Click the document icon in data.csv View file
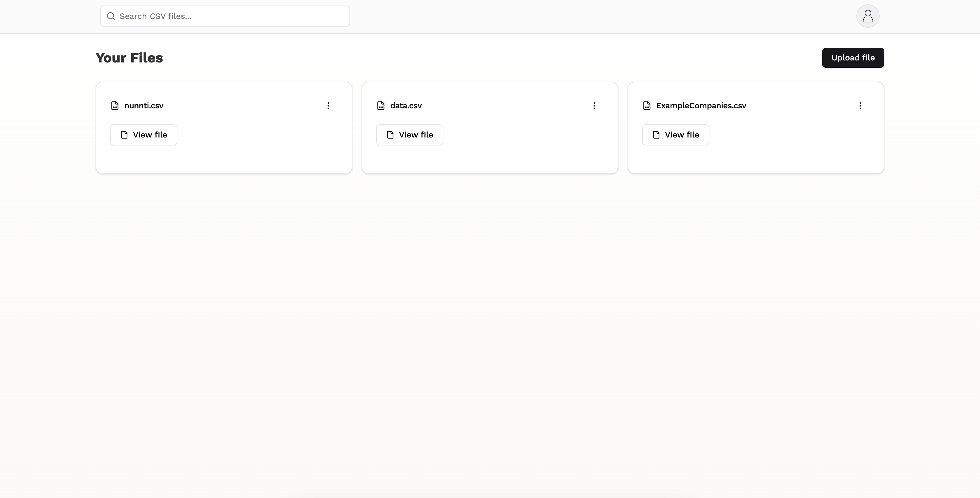Viewport: 980px width, 498px height. [x=390, y=135]
